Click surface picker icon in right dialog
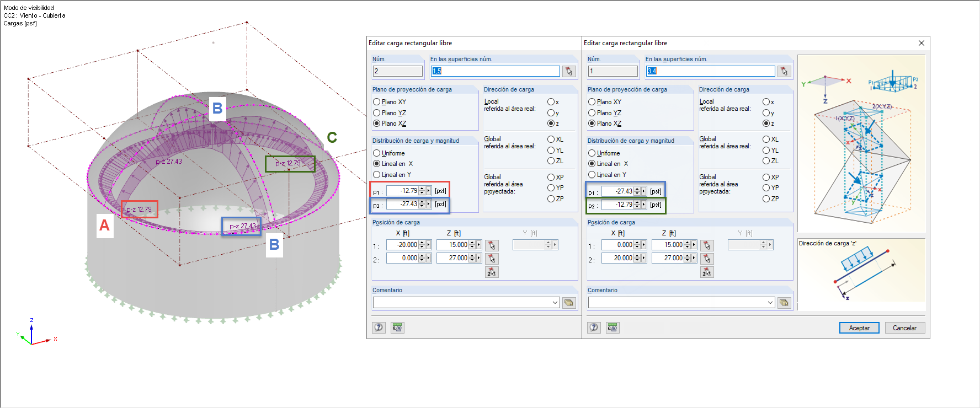The image size is (980, 408). 784,71
